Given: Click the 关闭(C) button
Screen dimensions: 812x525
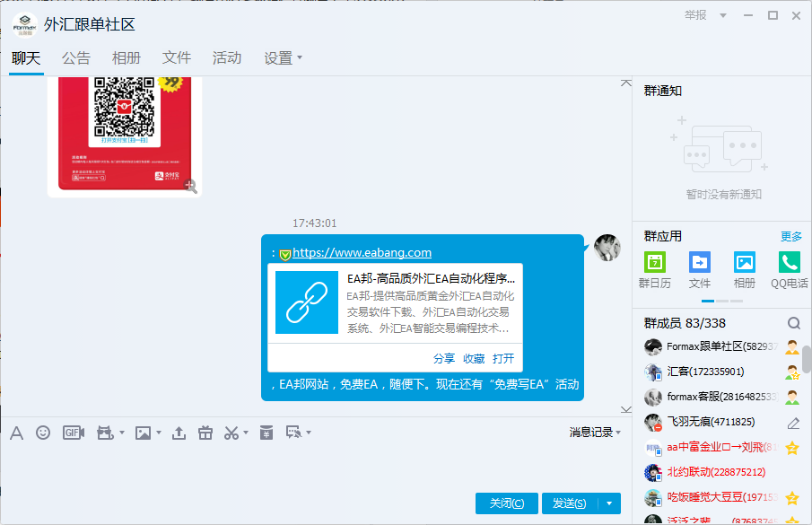Looking at the screenshot, I should point(506,503).
